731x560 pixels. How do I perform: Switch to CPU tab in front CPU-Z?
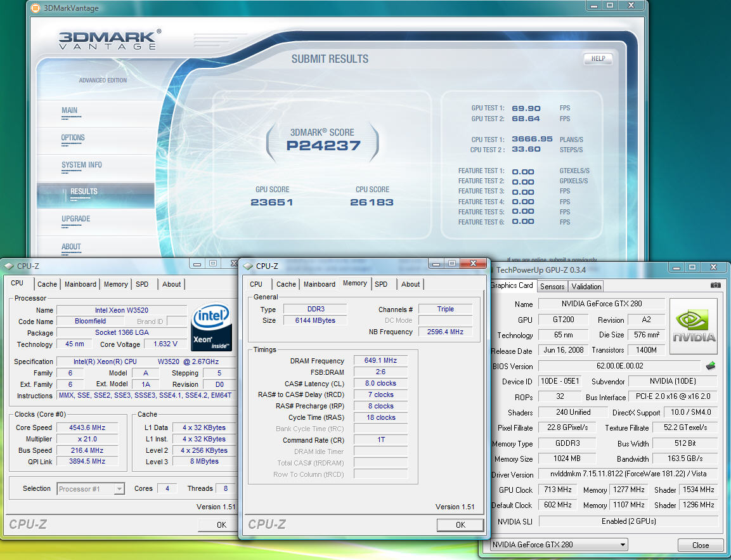click(x=256, y=284)
